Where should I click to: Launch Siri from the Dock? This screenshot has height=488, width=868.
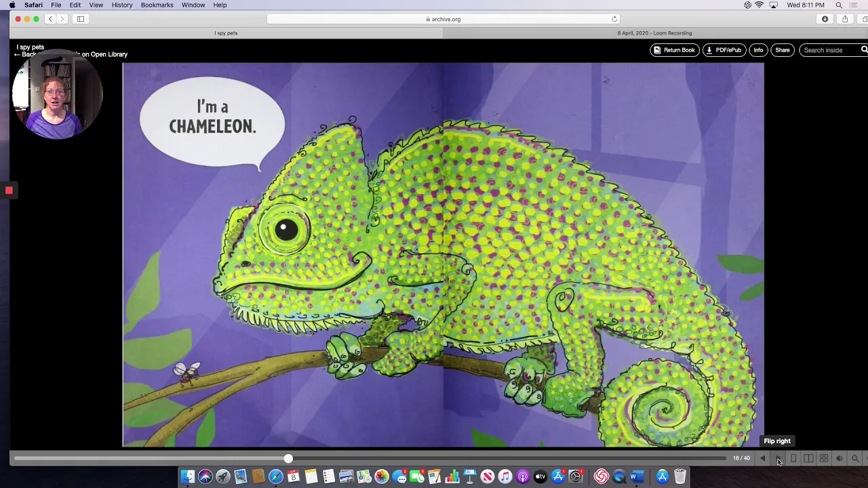click(x=205, y=476)
